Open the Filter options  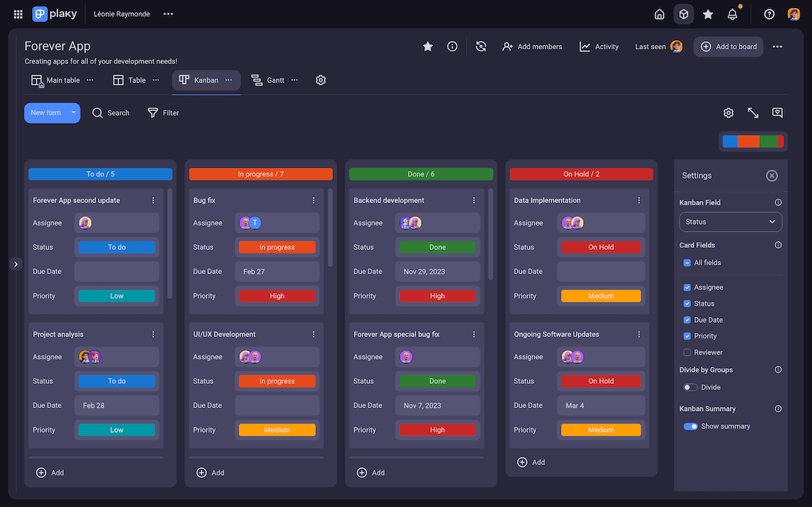click(x=162, y=112)
